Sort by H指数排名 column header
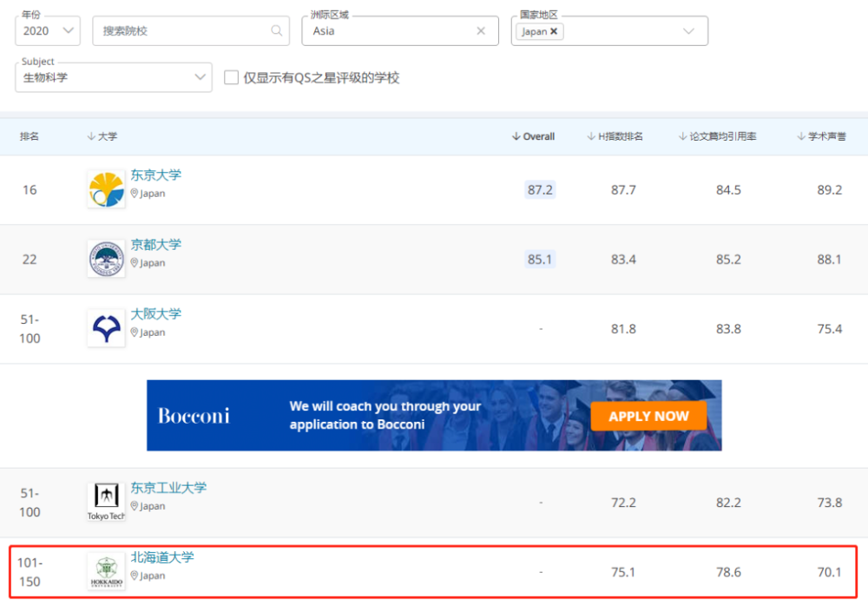The height and width of the screenshot is (605, 868). tap(615, 136)
